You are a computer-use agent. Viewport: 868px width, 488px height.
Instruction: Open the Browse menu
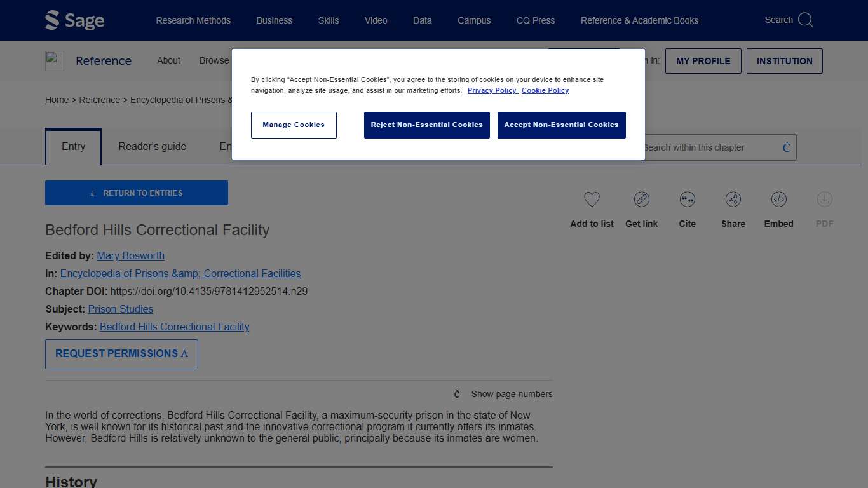pos(214,60)
